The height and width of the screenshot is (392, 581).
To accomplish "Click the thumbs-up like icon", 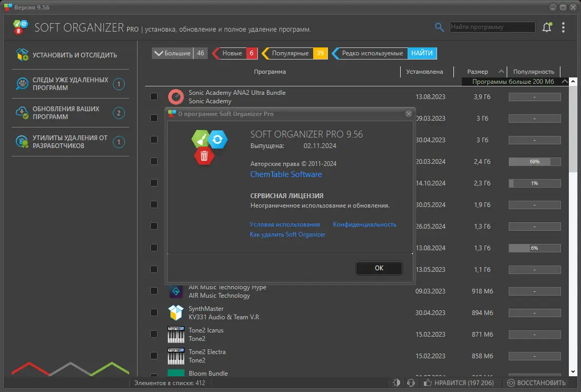I will click(428, 383).
